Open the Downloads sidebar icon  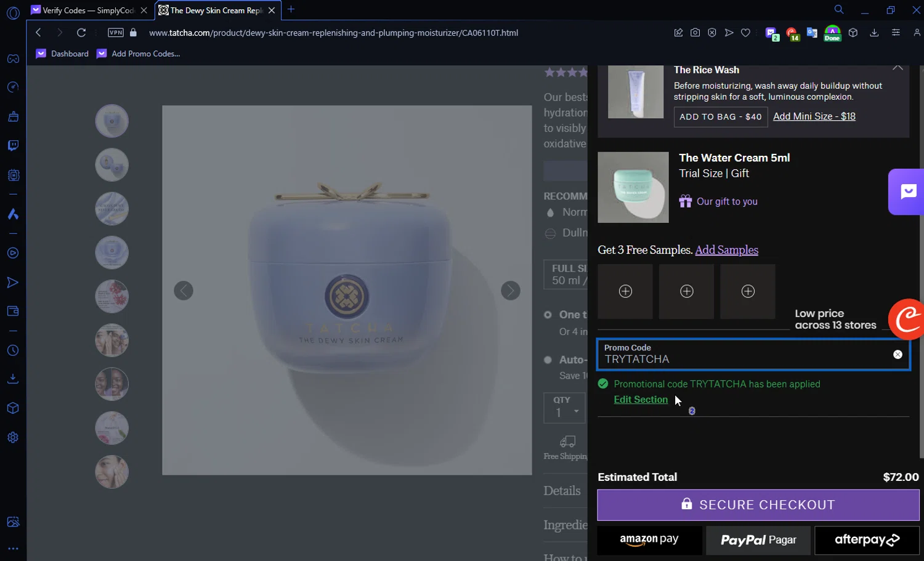(13, 379)
